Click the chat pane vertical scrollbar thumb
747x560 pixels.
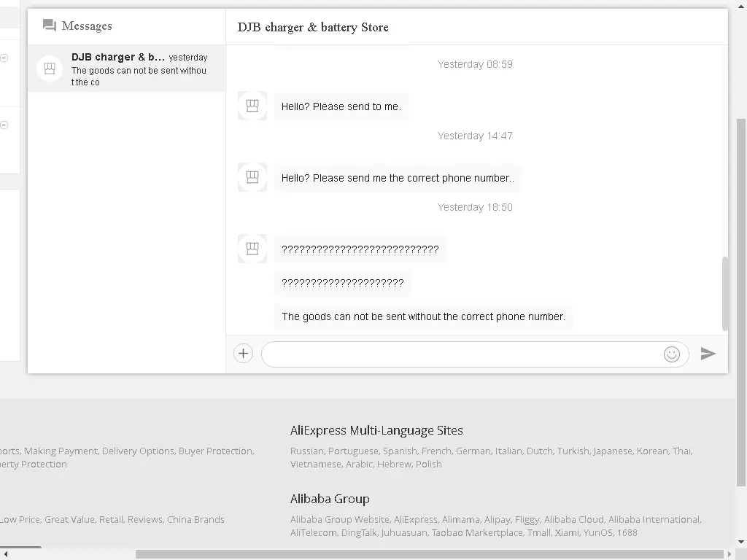[725, 293]
